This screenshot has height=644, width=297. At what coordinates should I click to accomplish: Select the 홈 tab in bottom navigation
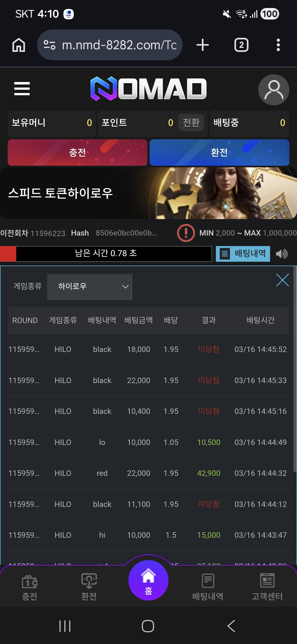pyautogui.click(x=148, y=580)
